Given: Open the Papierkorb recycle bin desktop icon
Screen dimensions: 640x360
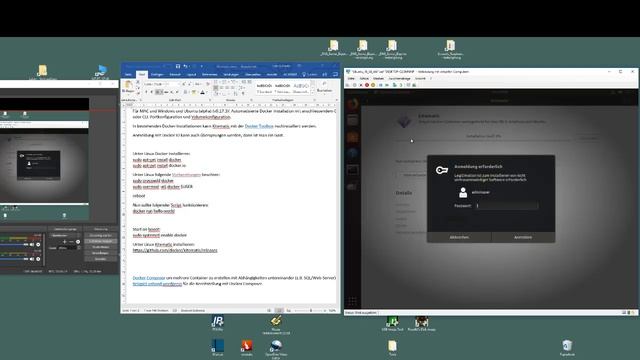Looking at the screenshot, I should coord(567,348).
